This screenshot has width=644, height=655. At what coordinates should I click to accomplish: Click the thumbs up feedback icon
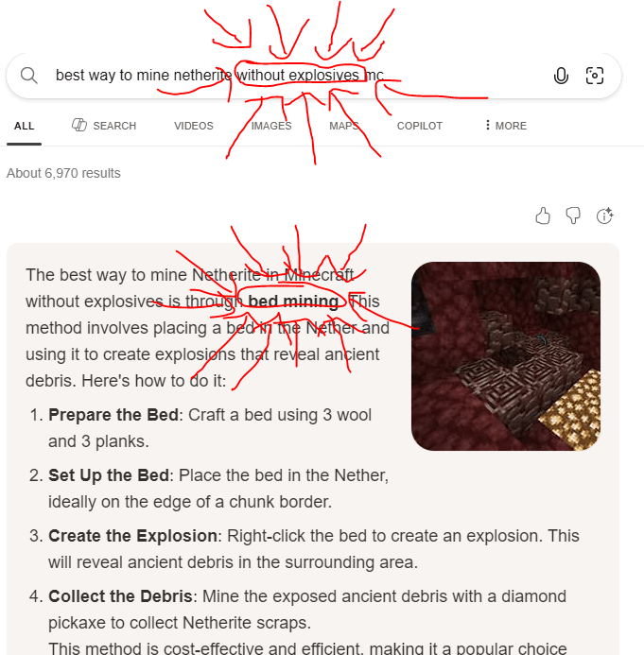(x=543, y=215)
